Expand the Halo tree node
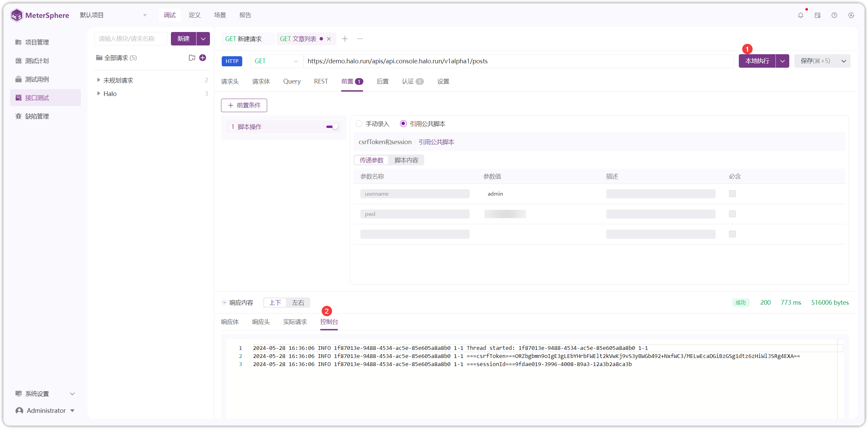This screenshot has height=429, width=868. click(x=98, y=93)
